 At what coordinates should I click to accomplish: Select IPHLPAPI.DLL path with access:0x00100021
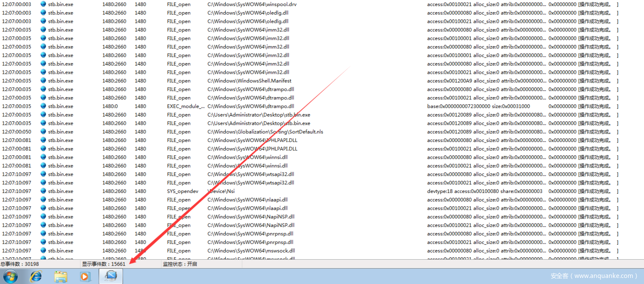coord(252,148)
